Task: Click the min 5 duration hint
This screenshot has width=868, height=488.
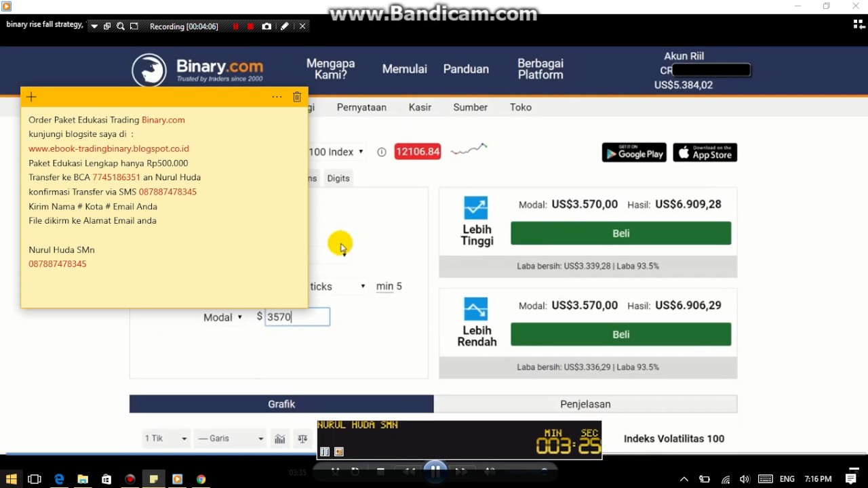Action: (389, 286)
